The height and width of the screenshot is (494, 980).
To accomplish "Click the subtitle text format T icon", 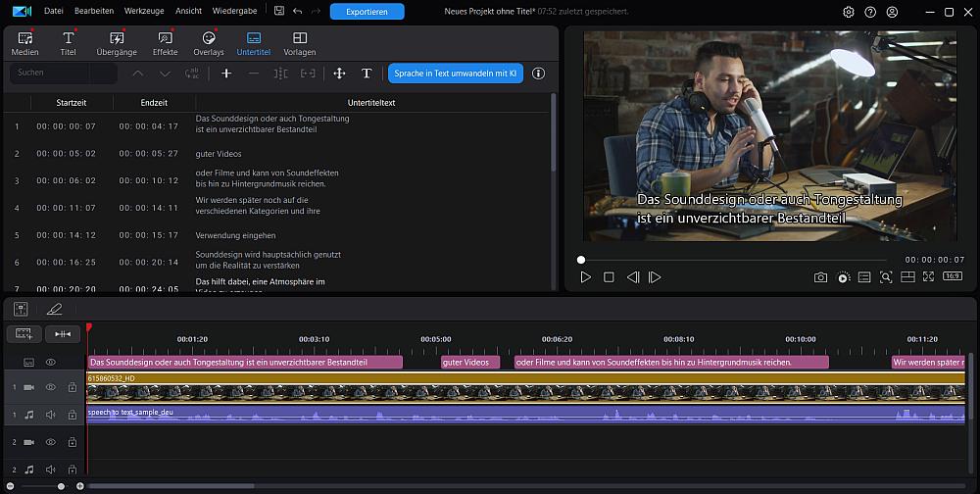I will tap(367, 74).
